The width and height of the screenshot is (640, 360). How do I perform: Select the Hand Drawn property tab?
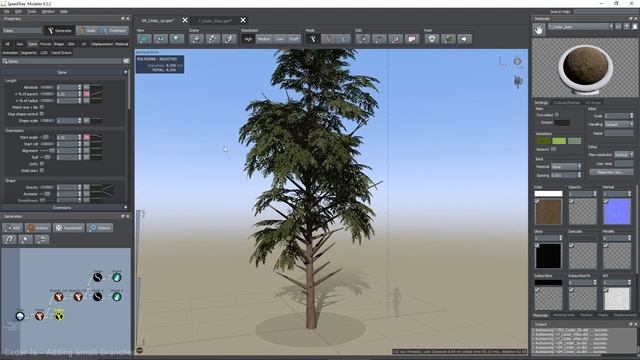(x=62, y=53)
